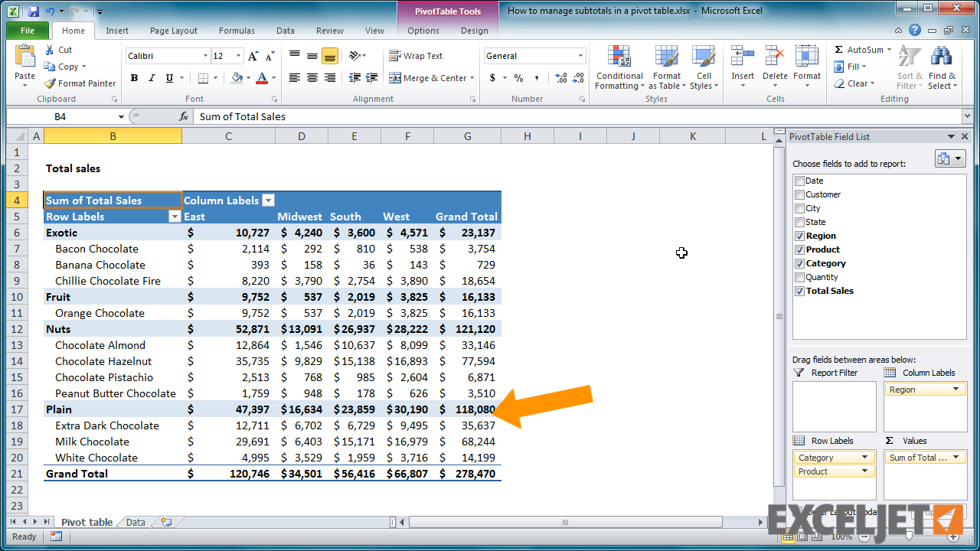Open the Calibri font name dropdown
This screenshot has height=551, width=980.
pos(205,56)
